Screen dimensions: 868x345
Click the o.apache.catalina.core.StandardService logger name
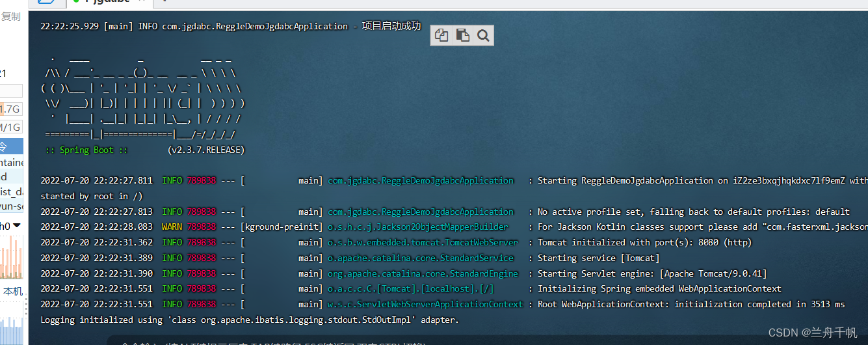(421, 258)
